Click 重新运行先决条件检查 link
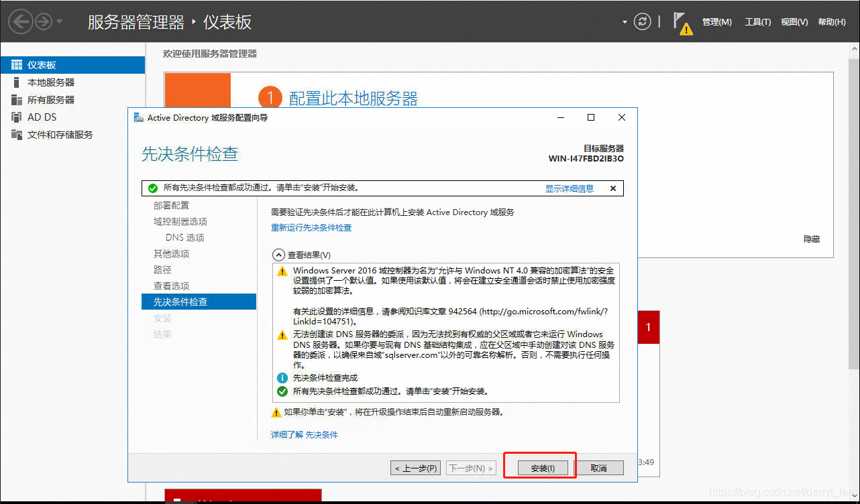Image resolution: width=860 pixels, height=504 pixels. click(x=311, y=228)
